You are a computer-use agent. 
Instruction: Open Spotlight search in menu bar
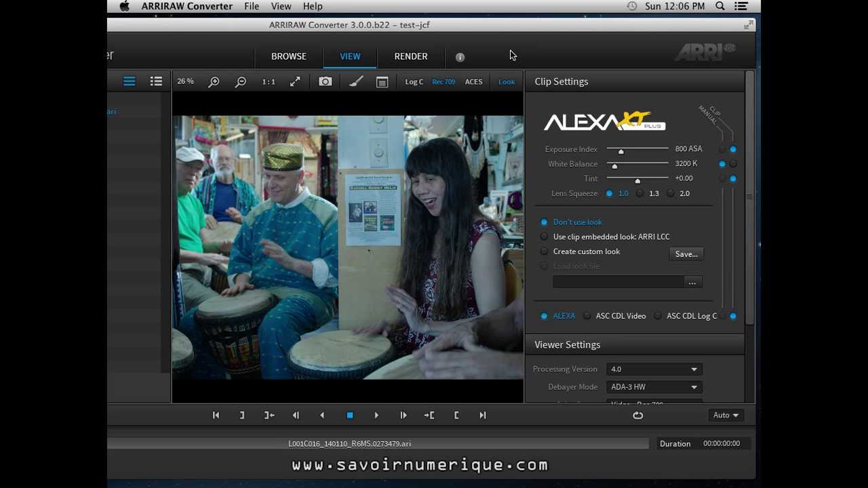click(x=720, y=6)
